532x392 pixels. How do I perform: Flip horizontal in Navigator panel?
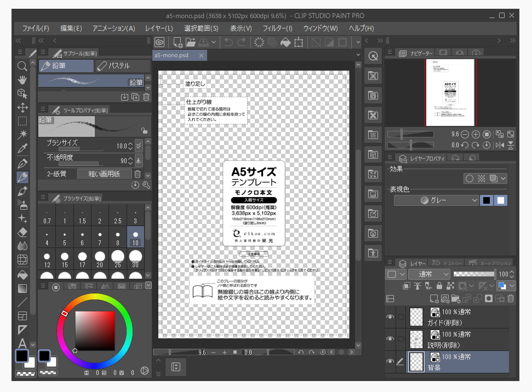point(500,145)
